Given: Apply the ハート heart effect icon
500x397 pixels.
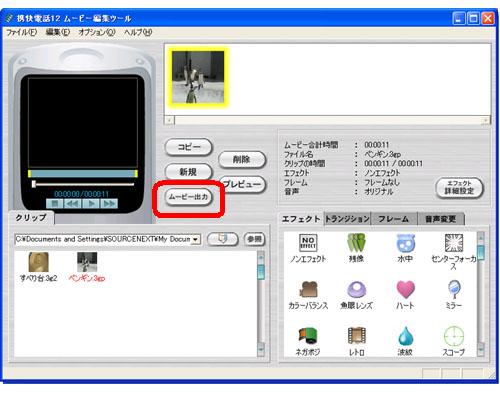Looking at the screenshot, I should pos(405,289).
